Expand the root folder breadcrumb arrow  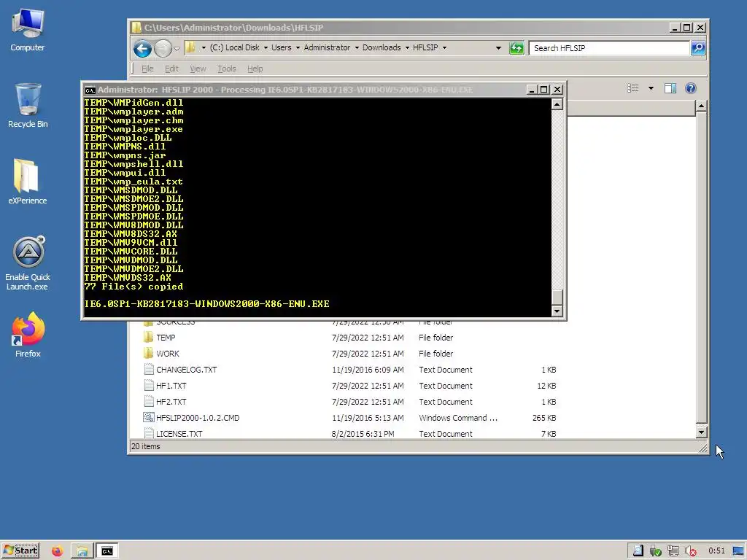point(204,47)
